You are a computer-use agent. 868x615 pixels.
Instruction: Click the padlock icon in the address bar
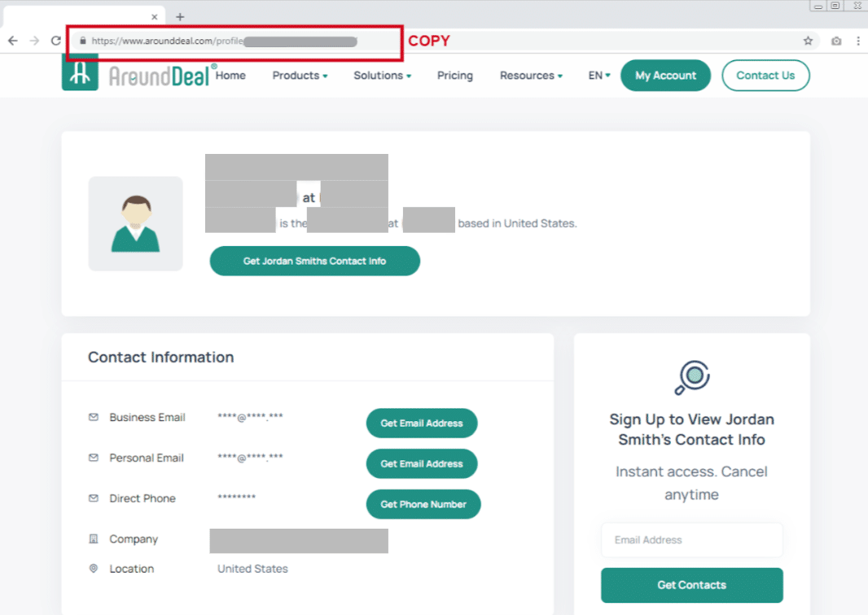(83, 41)
